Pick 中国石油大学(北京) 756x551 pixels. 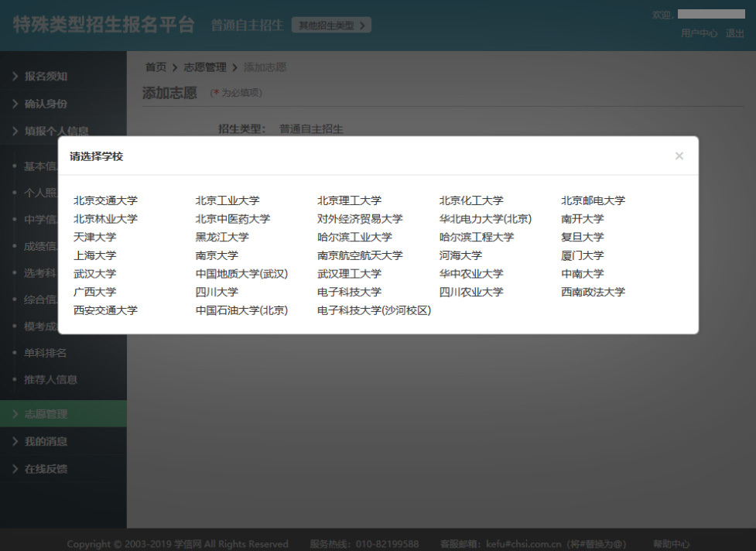[241, 310]
